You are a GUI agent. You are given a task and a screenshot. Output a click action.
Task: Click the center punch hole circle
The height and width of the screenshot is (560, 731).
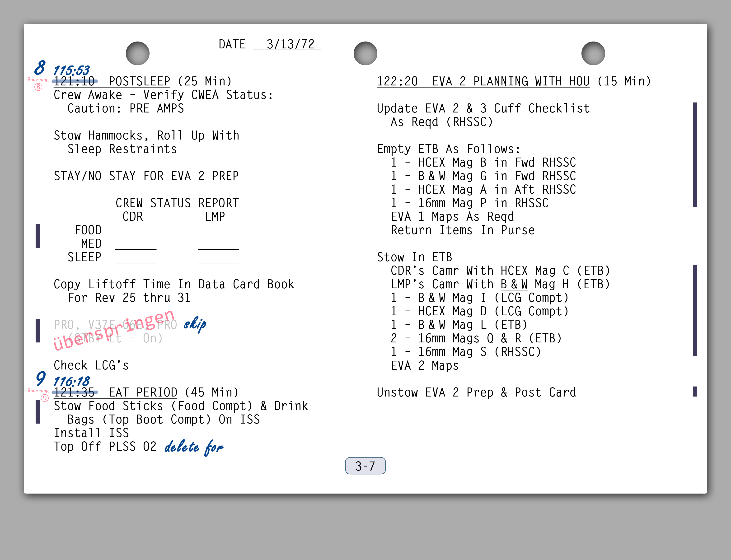pos(365,53)
